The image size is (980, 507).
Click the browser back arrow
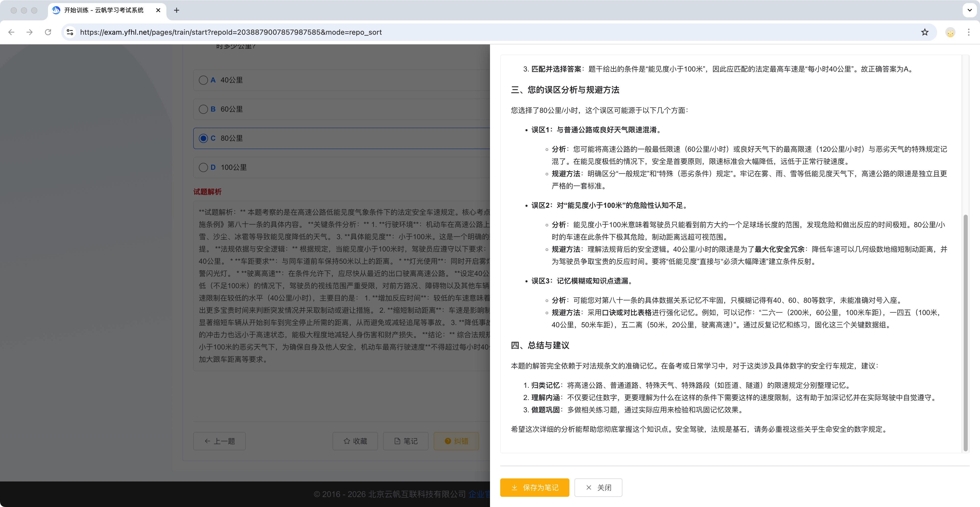11,32
